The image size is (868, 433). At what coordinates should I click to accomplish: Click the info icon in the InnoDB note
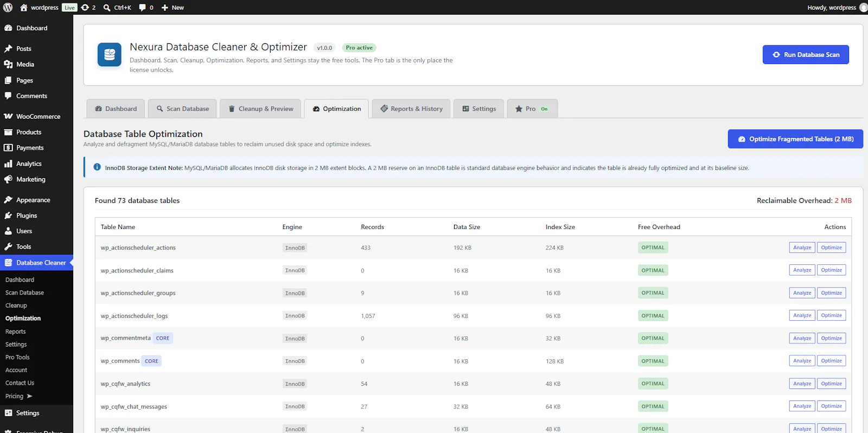[x=97, y=167]
